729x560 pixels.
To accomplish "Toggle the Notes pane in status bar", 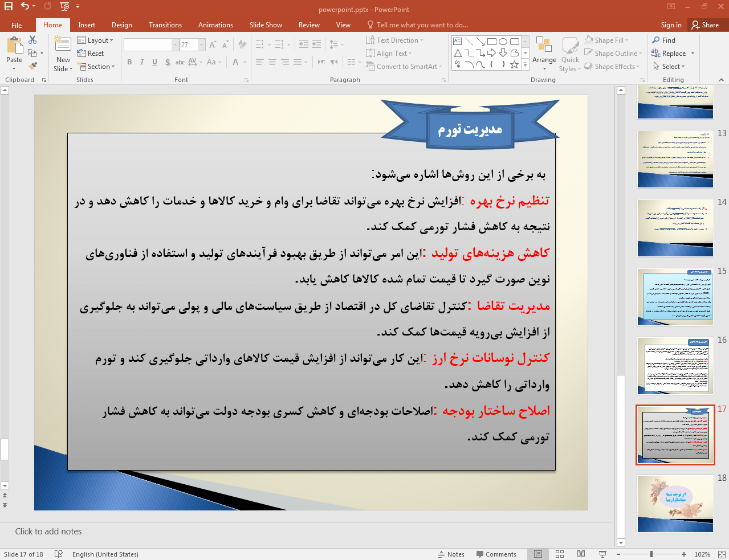I will 451,554.
